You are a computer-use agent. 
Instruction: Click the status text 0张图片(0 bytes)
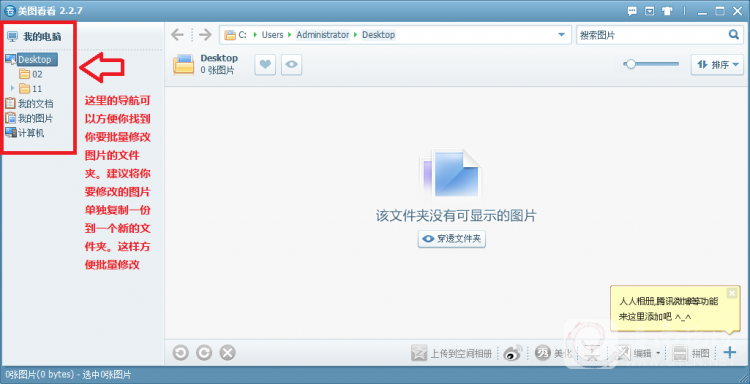(40, 374)
